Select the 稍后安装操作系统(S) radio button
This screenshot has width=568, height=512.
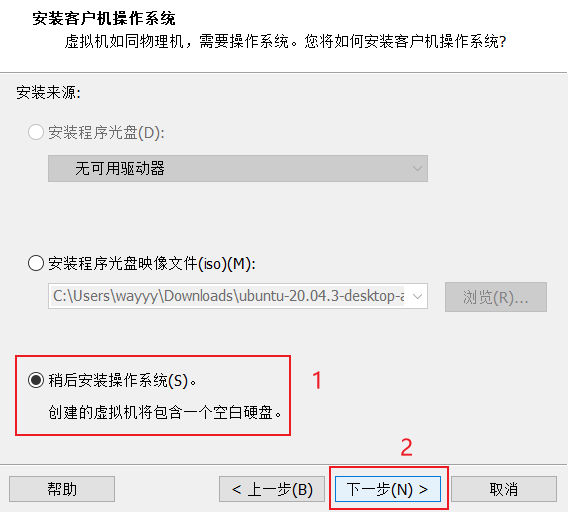click(x=36, y=380)
